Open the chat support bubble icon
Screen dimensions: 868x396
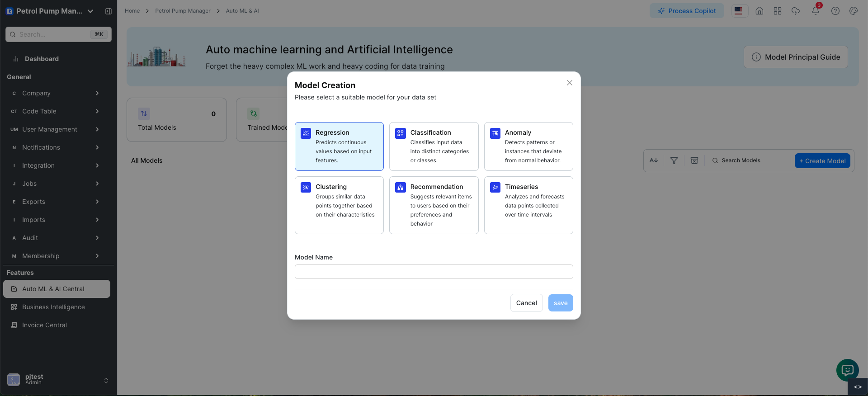click(848, 370)
